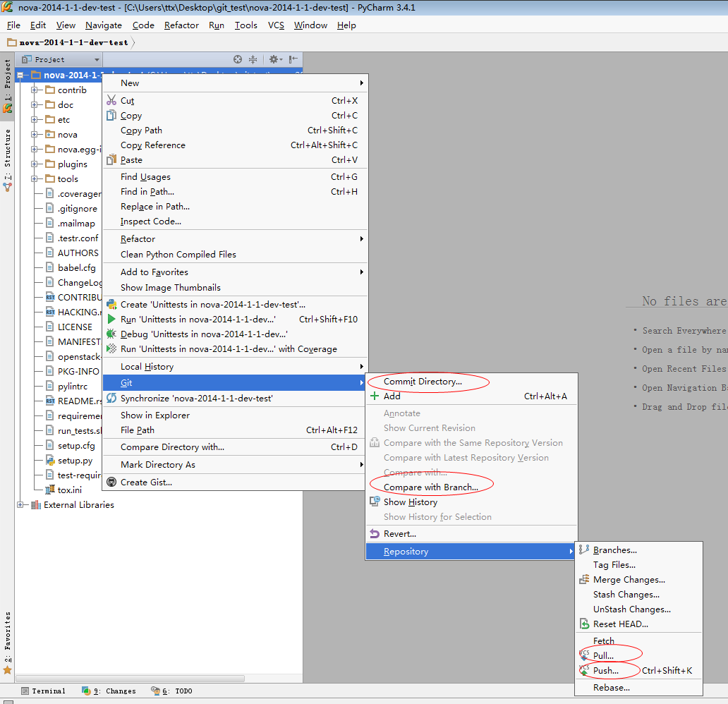This screenshot has height=704, width=728.
Task: Select Commit Directory... in Git submenu
Action: (x=423, y=381)
